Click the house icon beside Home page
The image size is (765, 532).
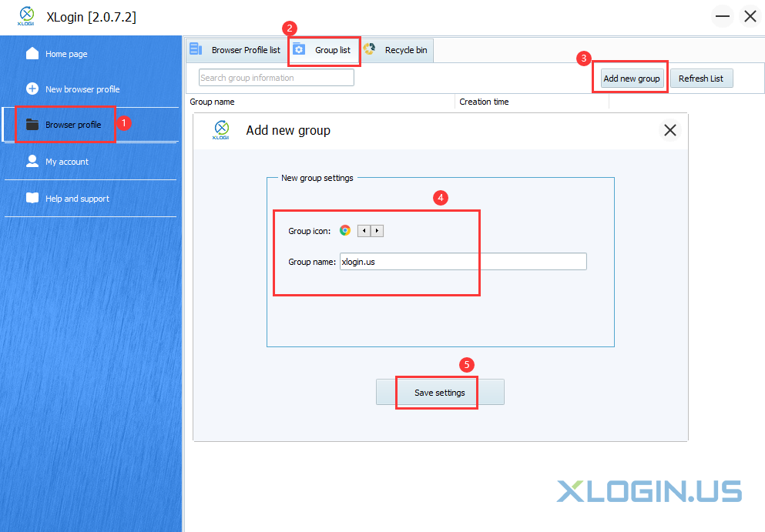click(32, 53)
